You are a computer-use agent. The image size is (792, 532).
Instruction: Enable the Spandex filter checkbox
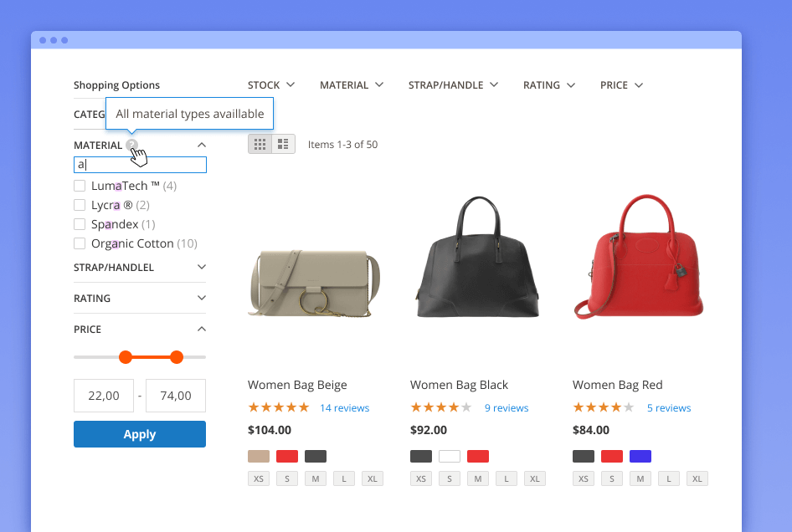tap(80, 224)
